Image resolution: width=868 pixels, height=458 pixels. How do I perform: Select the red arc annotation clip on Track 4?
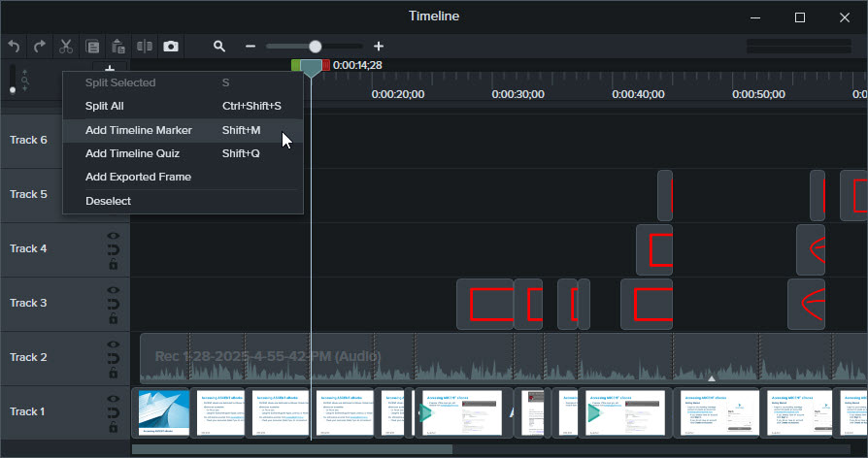[x=811, y=250]
